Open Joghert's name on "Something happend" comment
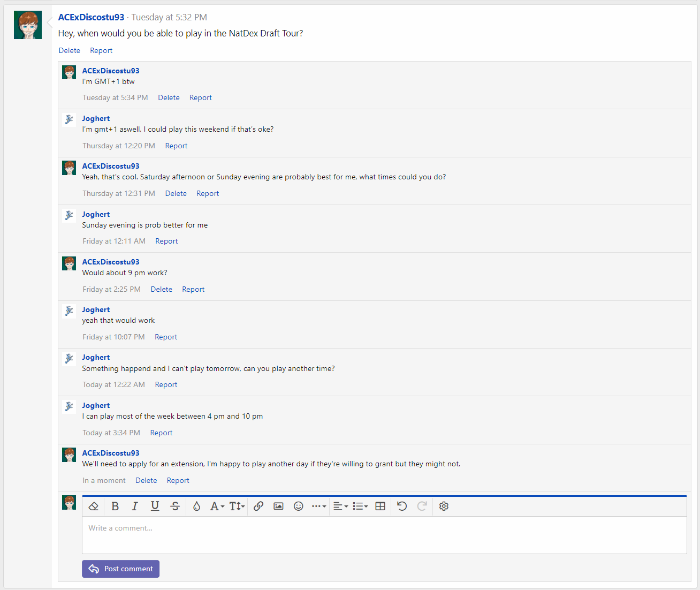The width and height of the screenshot is (700, 590). click(x=96, y=358)
